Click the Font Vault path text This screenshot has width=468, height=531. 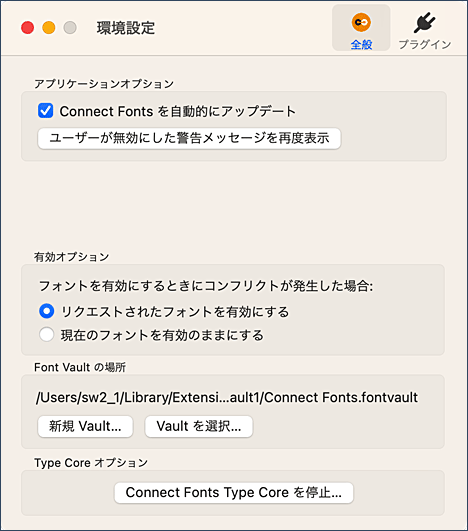pos(227,397)
